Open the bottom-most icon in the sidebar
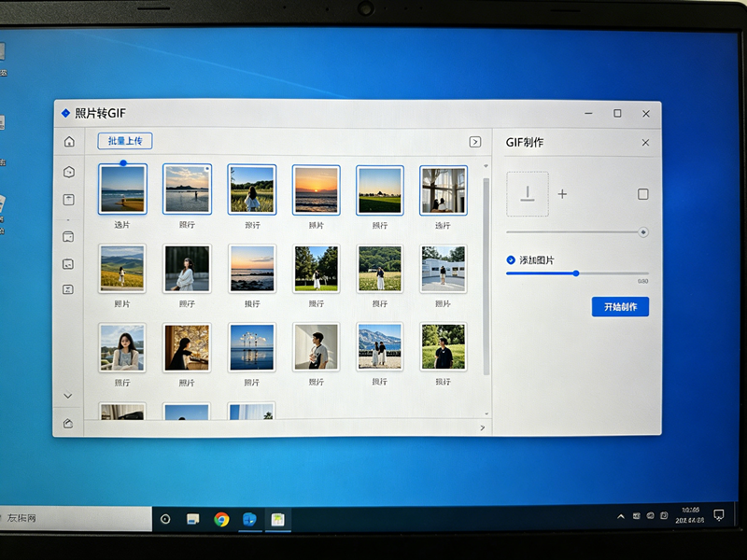Screen dimensions: 747x560 coord(68,423)
